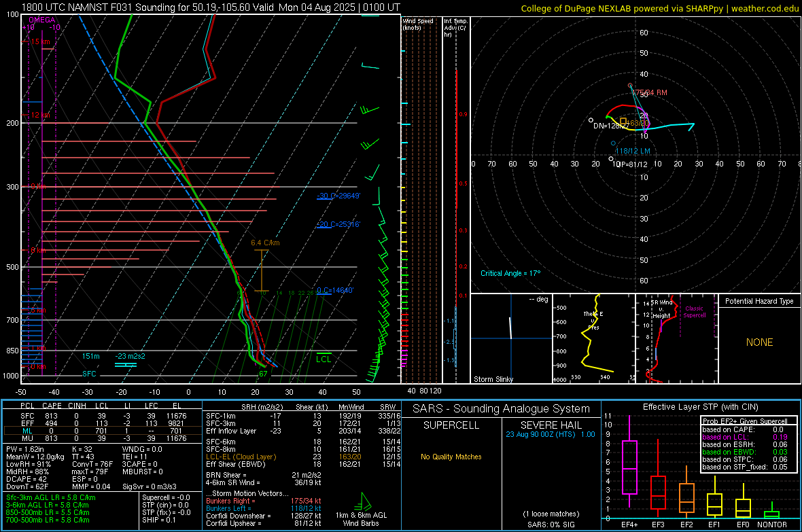Select the MU parcel row
This screenshot has height=532, width=802.
pyautogui.click(x=103, y=438)
